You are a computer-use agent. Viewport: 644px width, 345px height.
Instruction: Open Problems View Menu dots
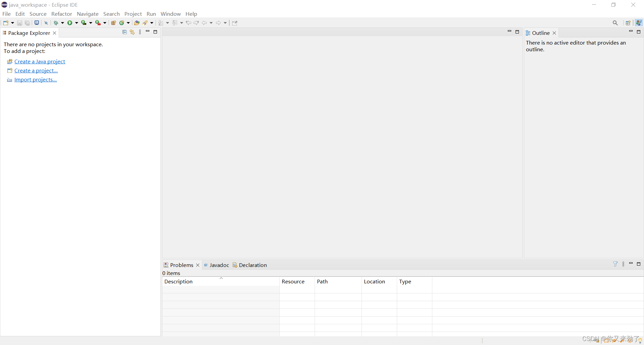tap(623, 264)
